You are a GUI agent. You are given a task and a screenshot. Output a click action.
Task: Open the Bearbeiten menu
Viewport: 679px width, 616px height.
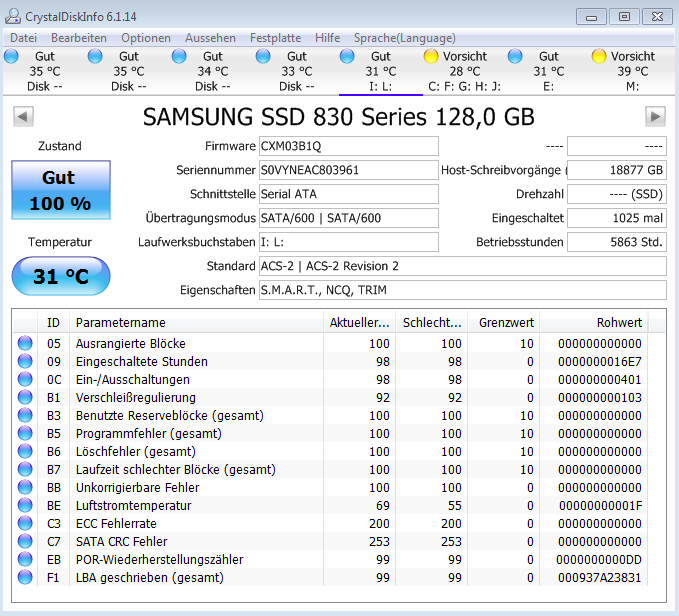coord(79,38)
